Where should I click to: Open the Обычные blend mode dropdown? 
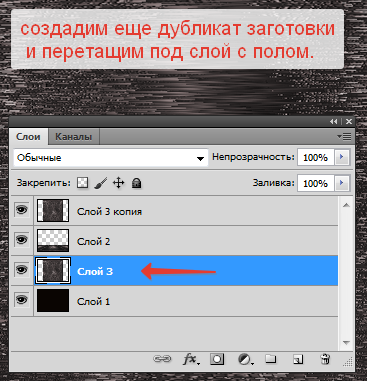point(111,158)
